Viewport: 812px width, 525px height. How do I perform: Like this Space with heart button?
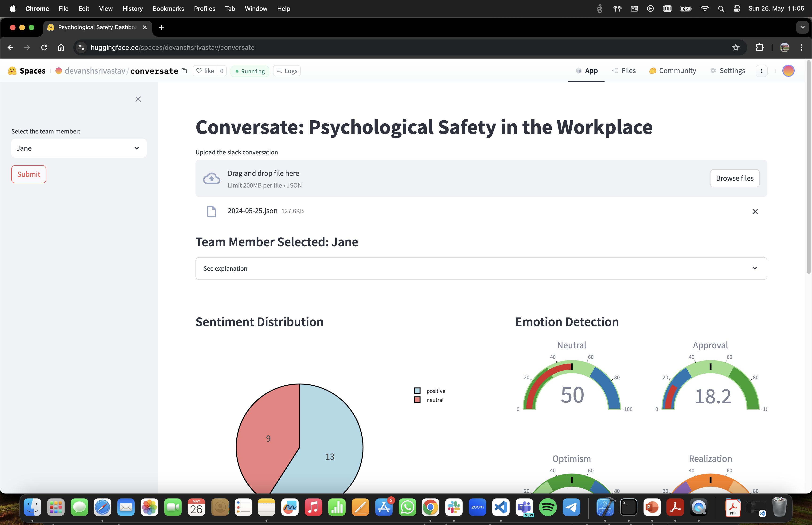(x=205, y=71)
